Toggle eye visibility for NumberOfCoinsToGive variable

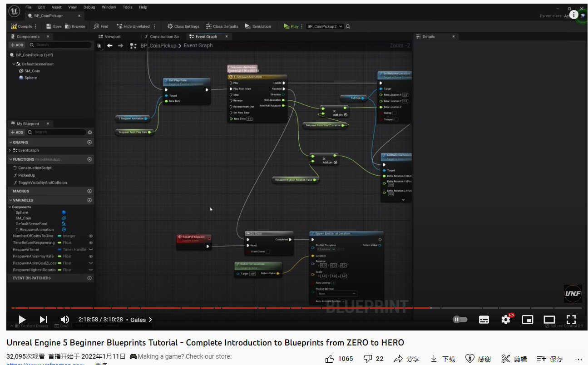pos(91,236)
